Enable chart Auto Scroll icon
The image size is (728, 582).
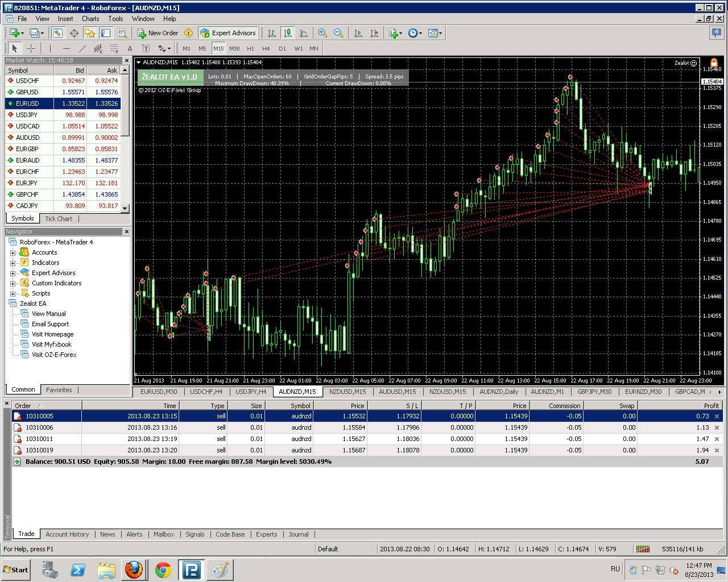[358, 33]
